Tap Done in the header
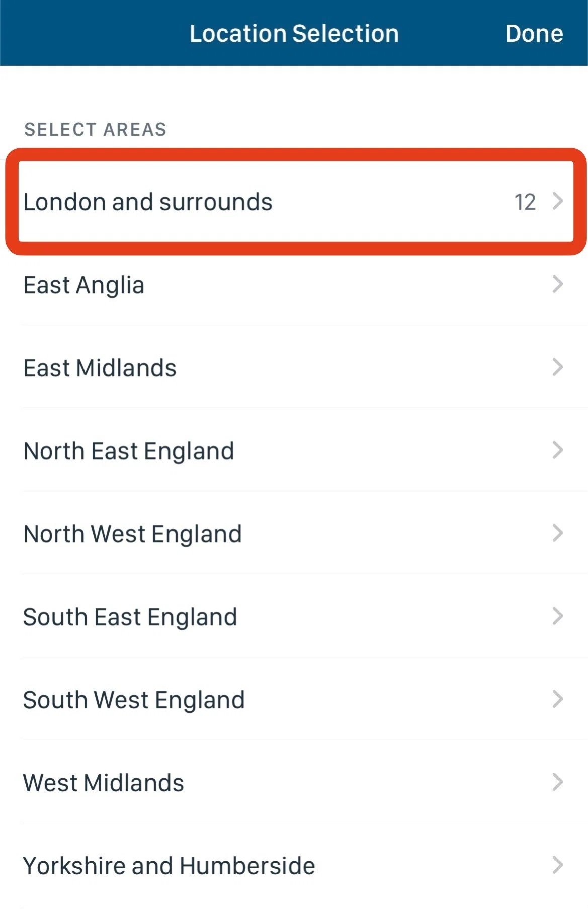588x916 pixels. 534,34
